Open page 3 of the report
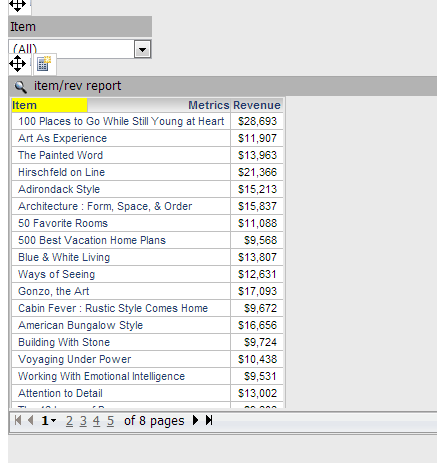The height and width of the screenshot is (463, 437). [x=83, y=421]
